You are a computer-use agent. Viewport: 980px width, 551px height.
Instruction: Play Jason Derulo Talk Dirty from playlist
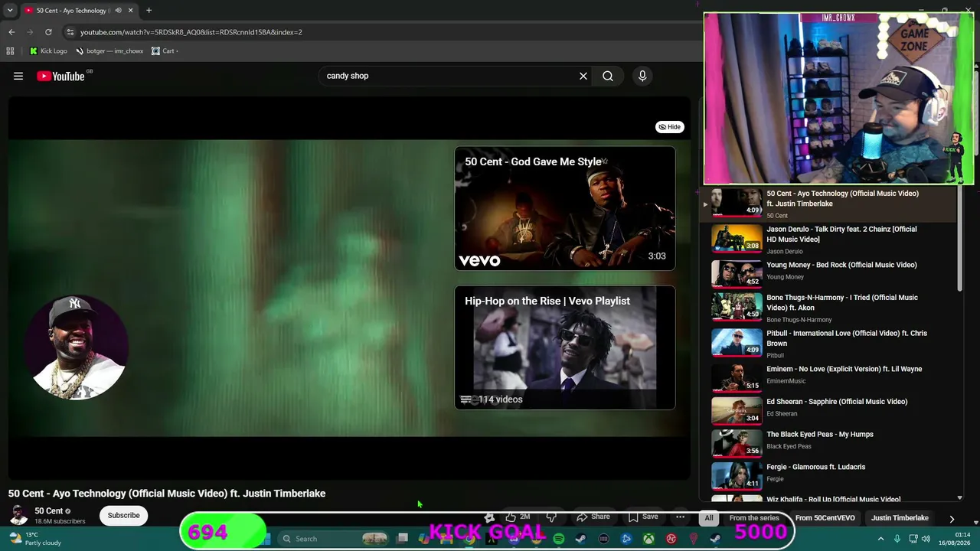pyautogui.click(x=827, y=240)
